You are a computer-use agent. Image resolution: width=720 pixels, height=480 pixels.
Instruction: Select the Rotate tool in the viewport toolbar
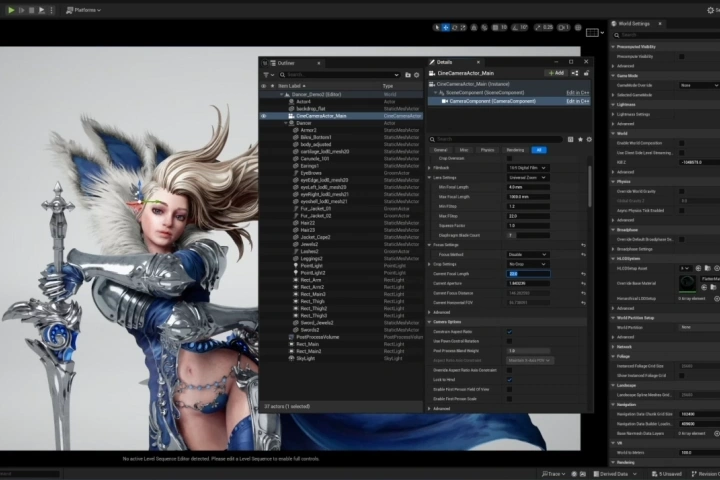(x=454, y=28)
